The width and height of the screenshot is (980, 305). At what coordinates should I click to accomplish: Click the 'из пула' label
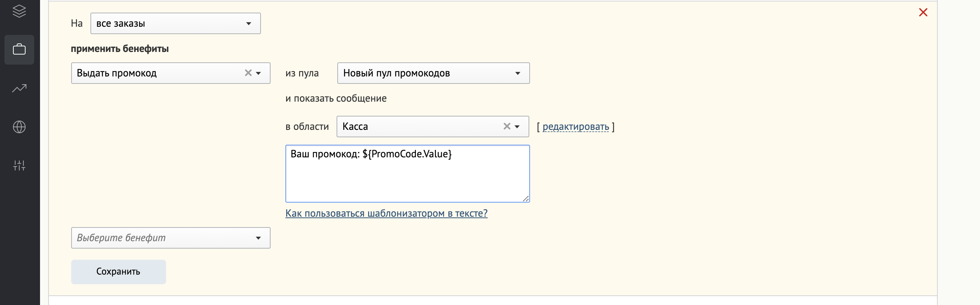click(x=302, y=73)
